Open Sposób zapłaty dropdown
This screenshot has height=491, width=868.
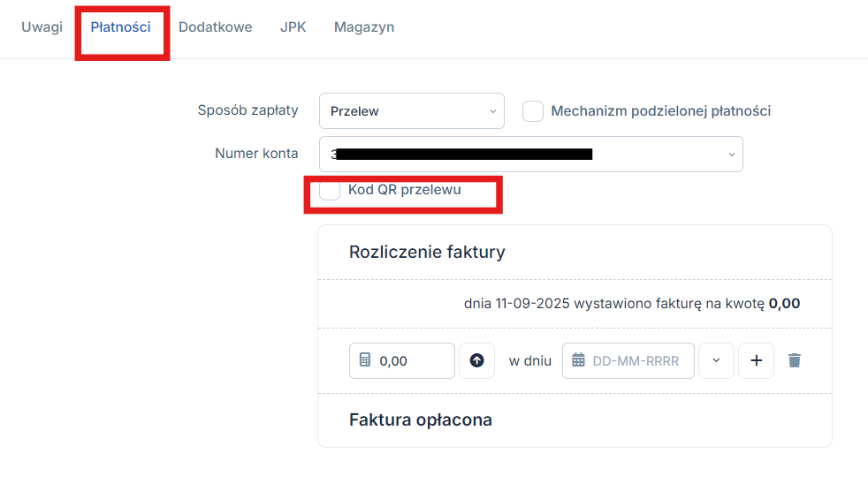click(412, 111)
